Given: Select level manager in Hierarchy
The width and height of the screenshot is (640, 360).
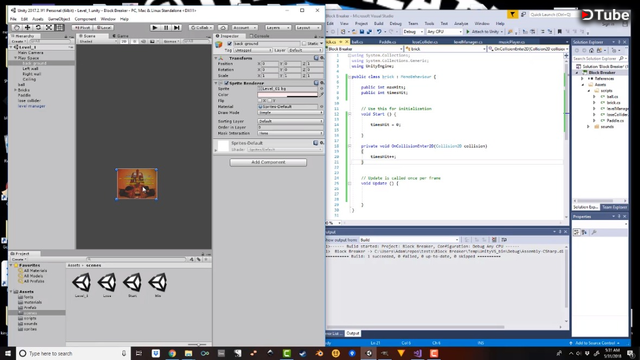Looking at the screenshot, I should click(x=31, y=106).
